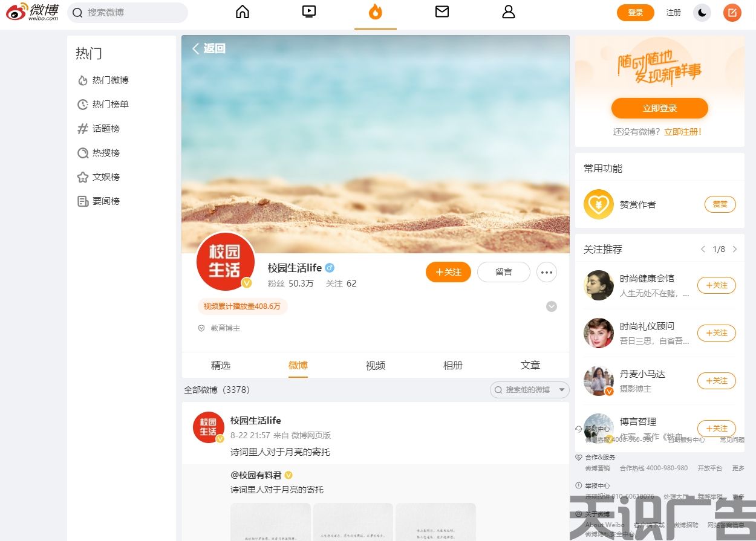756x541 pixels.
Task: Open the messages envelope icon
Action: (x=442, y=12)
